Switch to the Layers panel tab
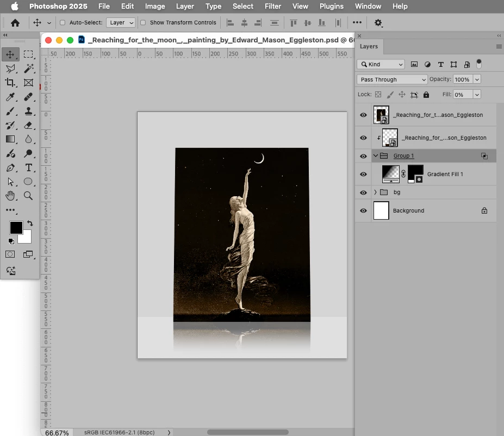The width and height of the screenshot is (504, 436). coord(369,46)
